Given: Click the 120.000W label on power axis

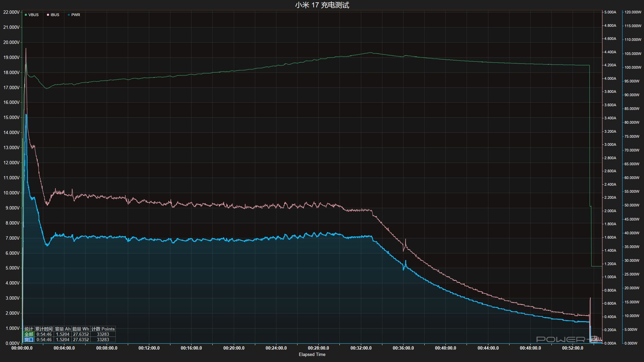Looking at the screenshot, I should point(633,12).
